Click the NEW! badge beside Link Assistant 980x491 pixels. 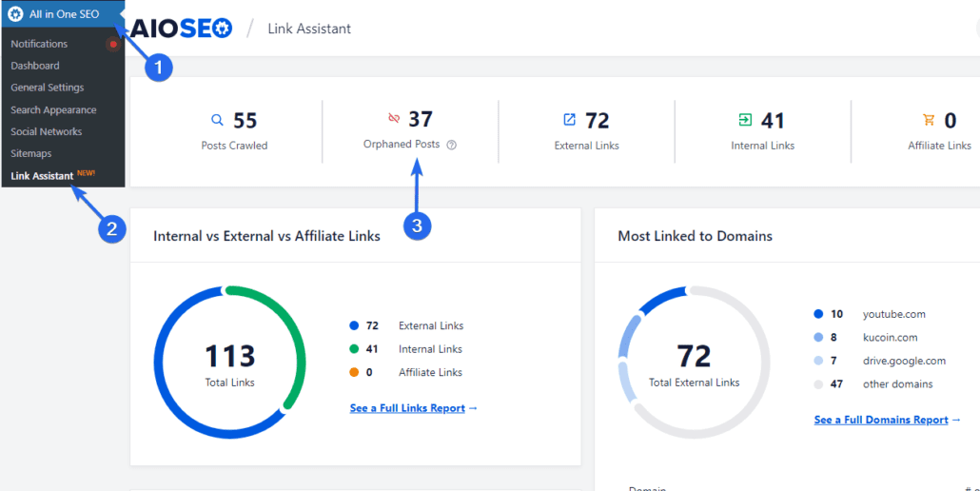click(87, 173)
